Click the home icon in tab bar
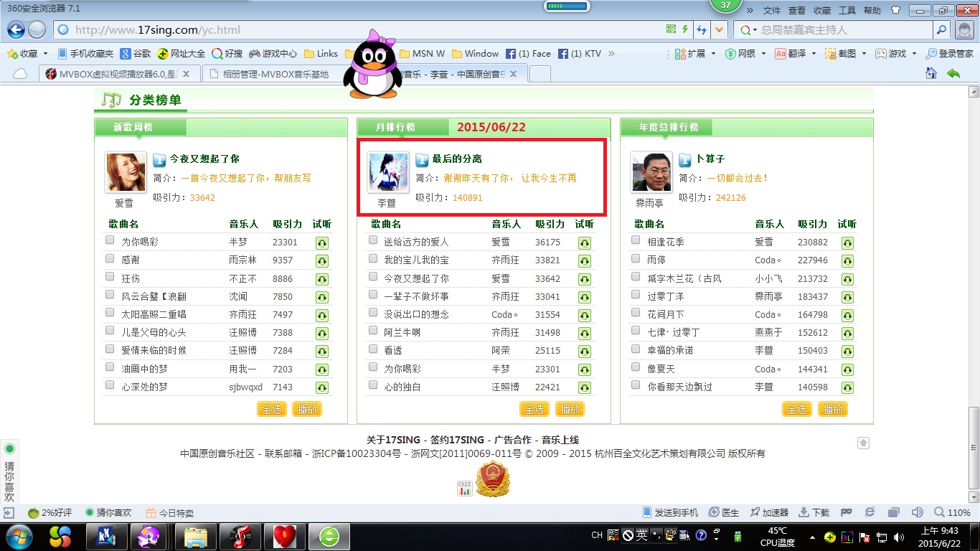 tap(931, 73)
